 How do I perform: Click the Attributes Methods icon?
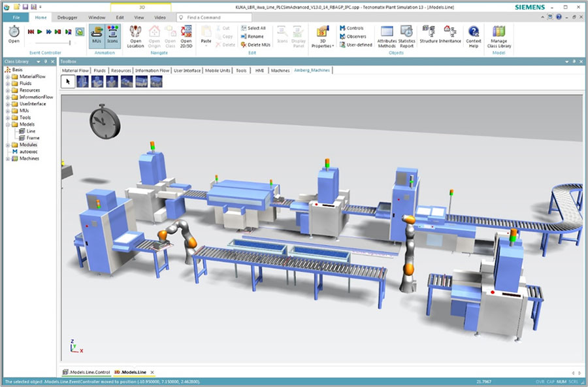(x=387, y=35)
